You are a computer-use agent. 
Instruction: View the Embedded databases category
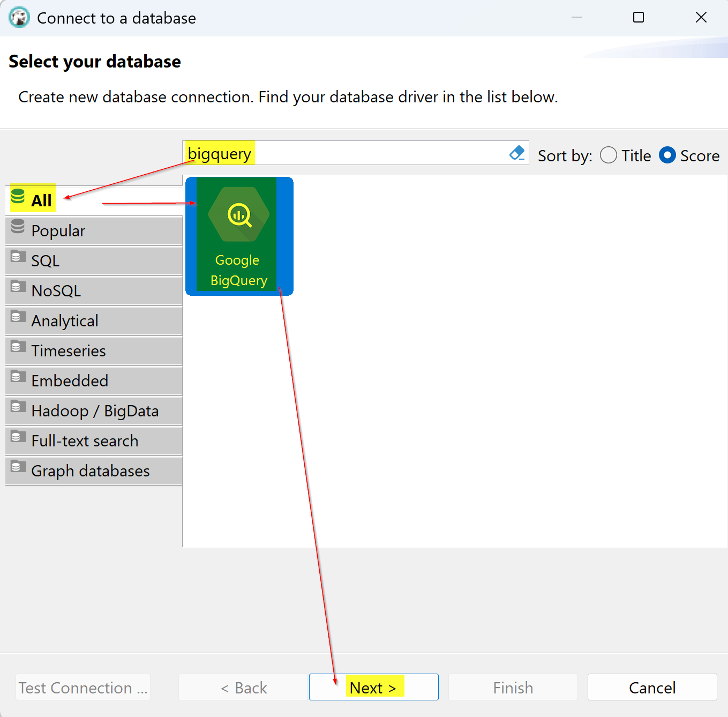pyautogui.click(x=94, y=381)
